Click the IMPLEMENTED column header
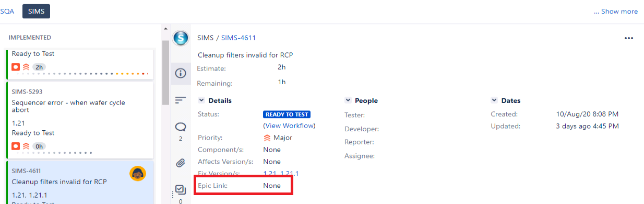Image resolution: width=644 pixels, height=204 pixels. [30, 38]
